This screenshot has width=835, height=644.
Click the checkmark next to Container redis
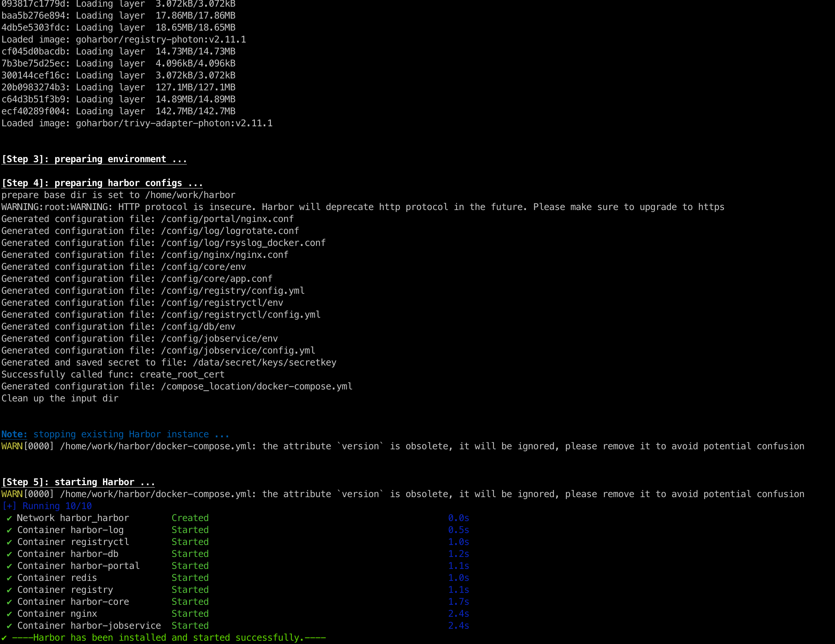(x=9, y=578)
